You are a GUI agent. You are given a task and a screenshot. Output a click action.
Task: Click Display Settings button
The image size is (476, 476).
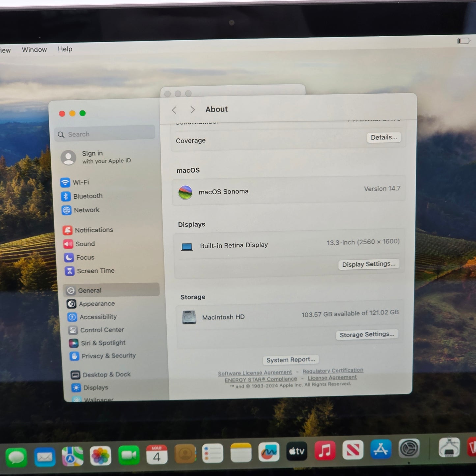(368, 264)
